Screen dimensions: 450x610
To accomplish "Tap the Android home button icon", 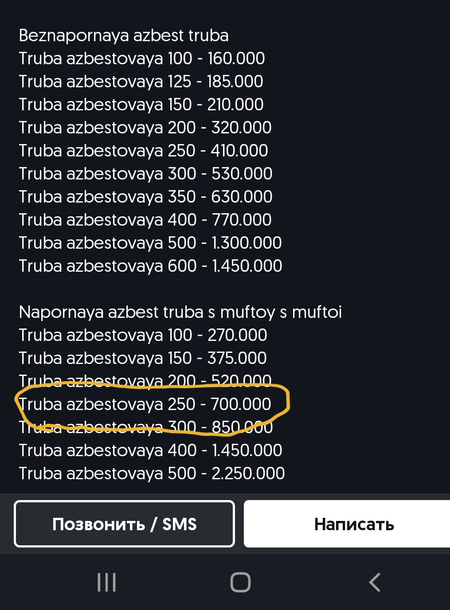I will [240, 582].
